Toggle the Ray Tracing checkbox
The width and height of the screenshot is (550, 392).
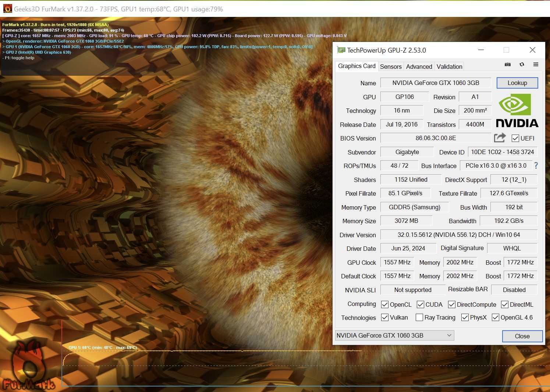pyautogui.click(x=419, y=317)
